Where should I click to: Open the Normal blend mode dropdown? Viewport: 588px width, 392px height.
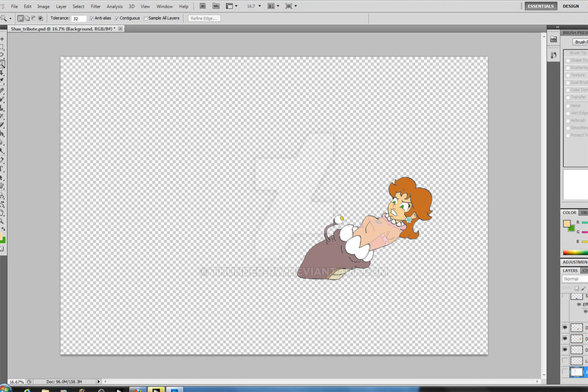[575, 279]
